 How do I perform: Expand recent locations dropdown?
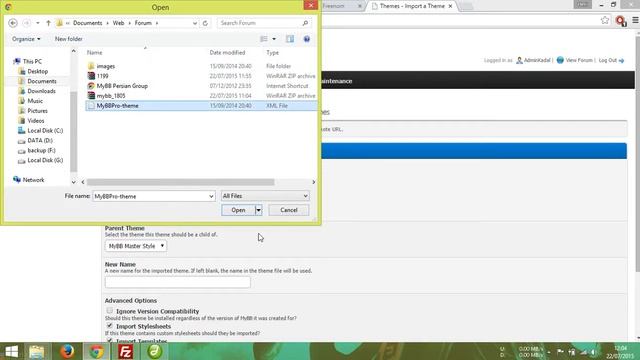[x=38, y=23]
